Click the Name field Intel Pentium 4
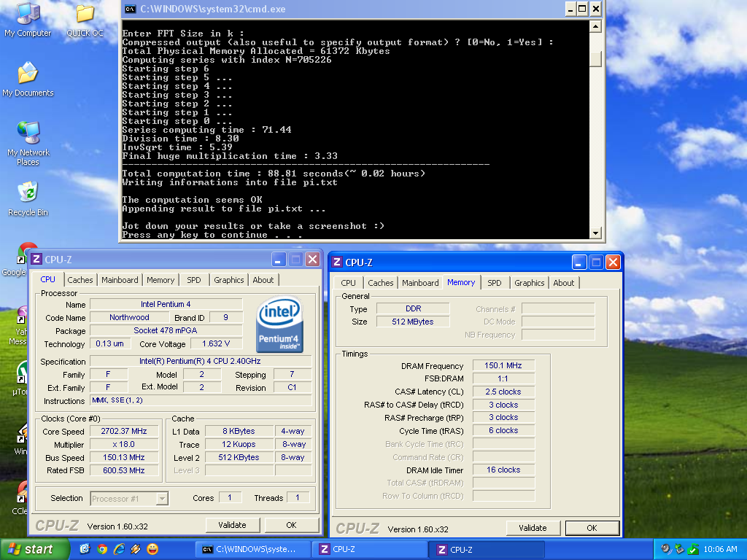 click(x=166, y=304)
